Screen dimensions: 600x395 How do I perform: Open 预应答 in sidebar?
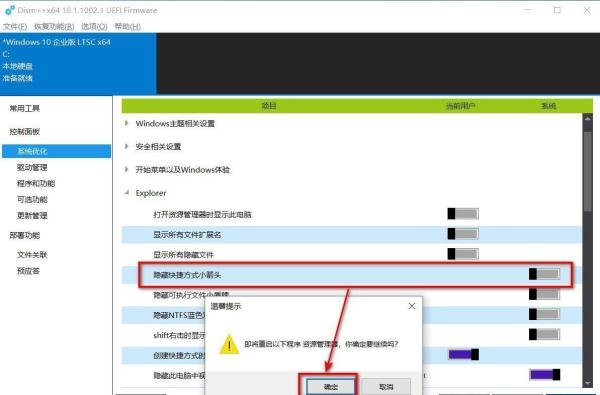pos(28,271)
